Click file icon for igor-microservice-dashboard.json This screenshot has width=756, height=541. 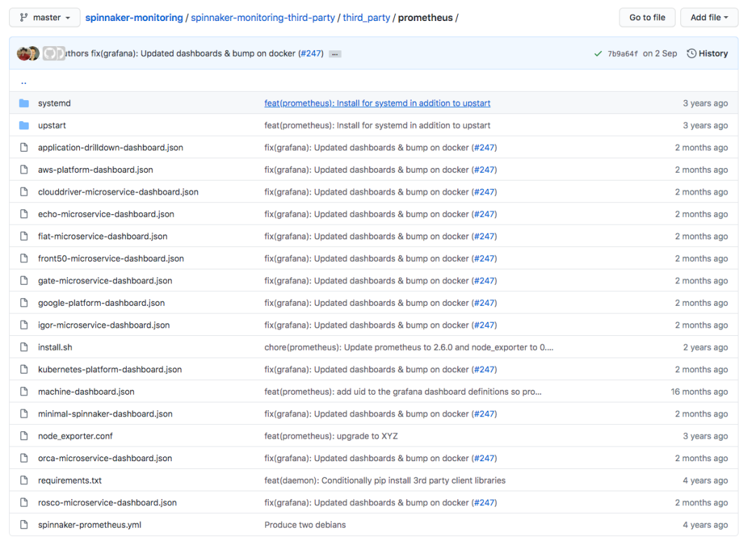point(24,325)
